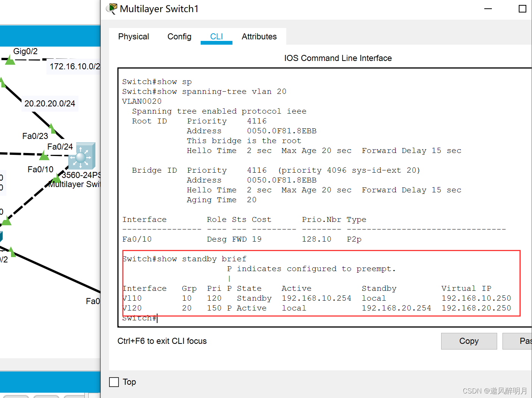Open the Attributes tab
532x398 pixels.
(259, 37)
